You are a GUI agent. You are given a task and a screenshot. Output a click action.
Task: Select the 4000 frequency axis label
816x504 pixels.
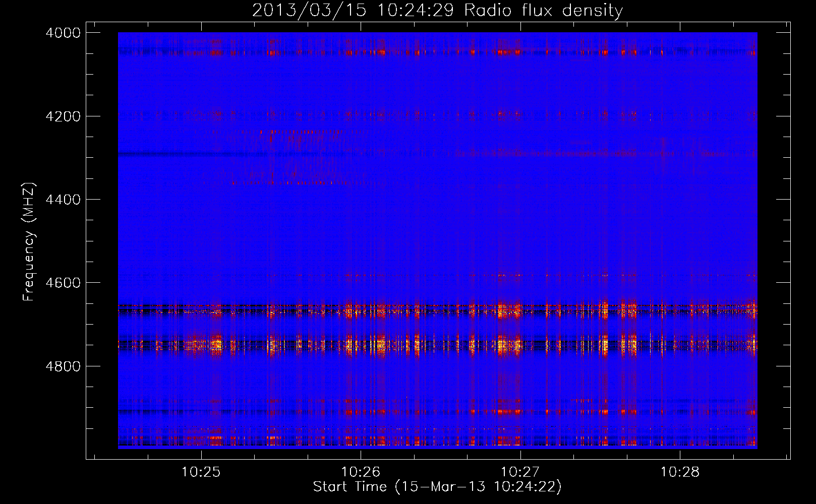[63, 33]
